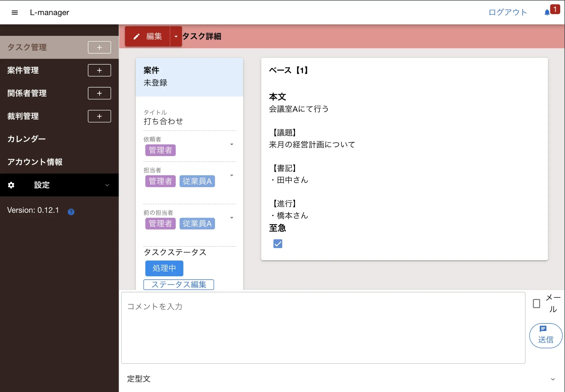Expand the 定型文 section
565x392 pixels.
pyautogui.click(x=553, y=379)
